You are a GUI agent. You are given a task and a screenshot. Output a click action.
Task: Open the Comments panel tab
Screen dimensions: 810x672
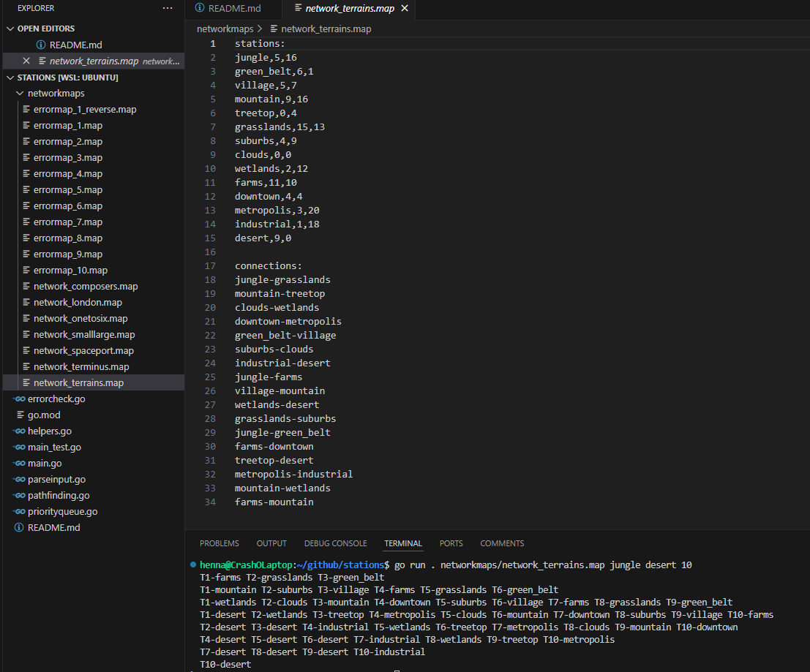(x=502, y=543)
